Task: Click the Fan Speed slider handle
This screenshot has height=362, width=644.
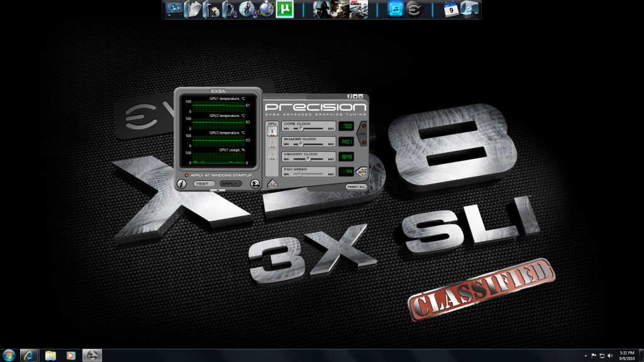Action: click(x=299, y=174)
